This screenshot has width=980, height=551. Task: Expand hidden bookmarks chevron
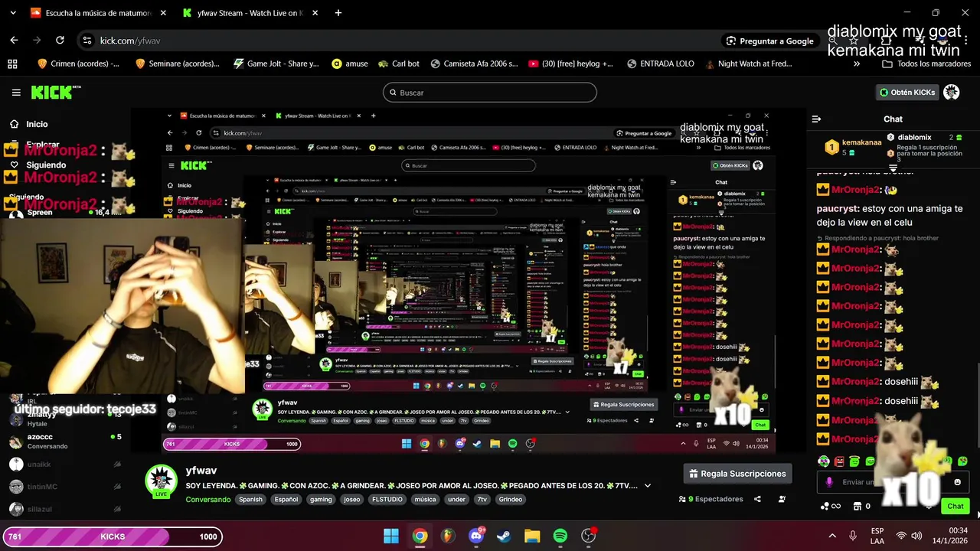click(856, 64)
